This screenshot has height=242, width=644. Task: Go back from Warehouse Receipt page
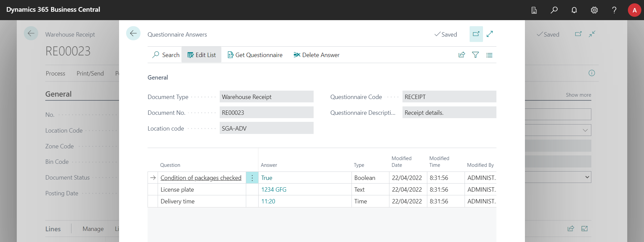[x=31, y=33]
